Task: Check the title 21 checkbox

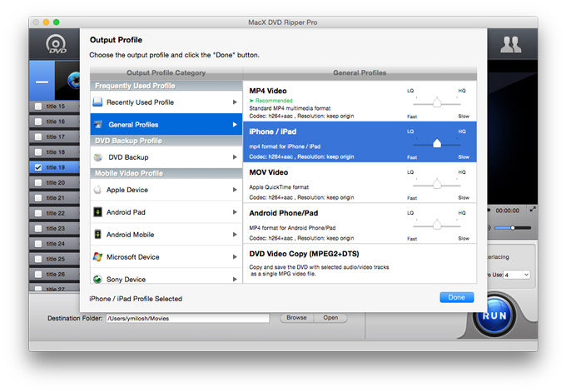Action: pyautogui.click(x=38, y=198)
